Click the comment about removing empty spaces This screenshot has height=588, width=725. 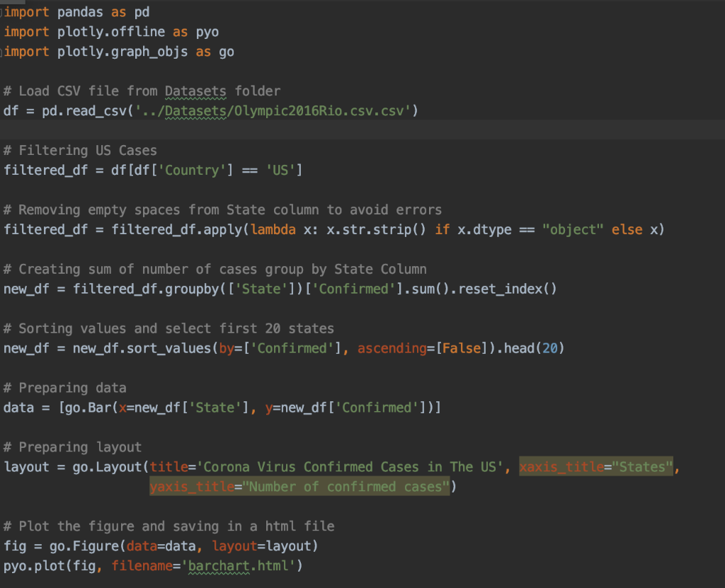pos(222,210)
